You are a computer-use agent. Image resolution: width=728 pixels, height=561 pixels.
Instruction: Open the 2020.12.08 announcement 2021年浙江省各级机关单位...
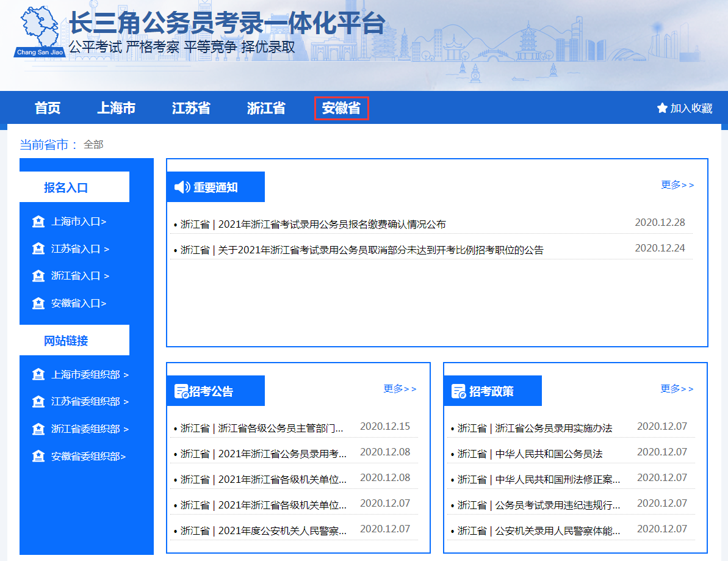[x=263, y=479]
